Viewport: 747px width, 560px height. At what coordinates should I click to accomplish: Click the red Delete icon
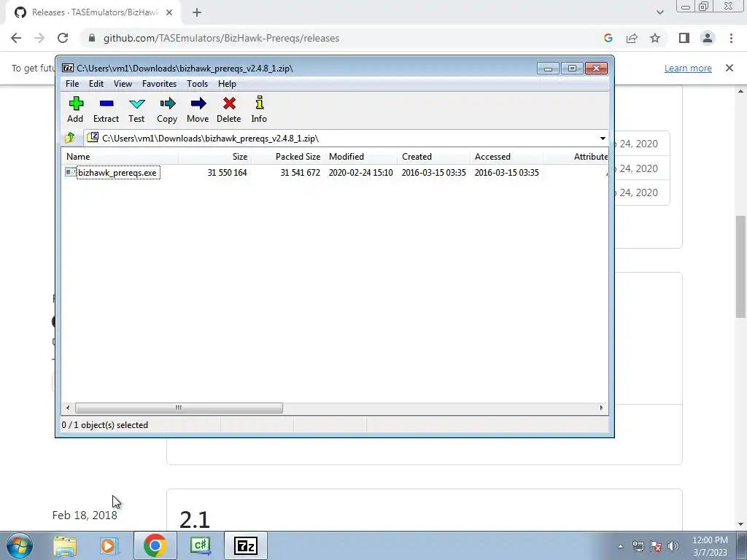[228, 109]
